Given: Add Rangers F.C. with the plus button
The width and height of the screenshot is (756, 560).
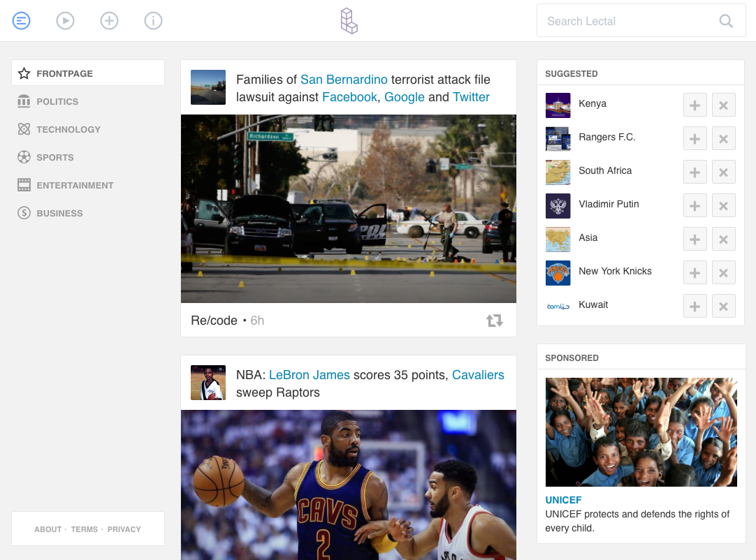Looking at the screenshot, I should (x=695, y=139).
